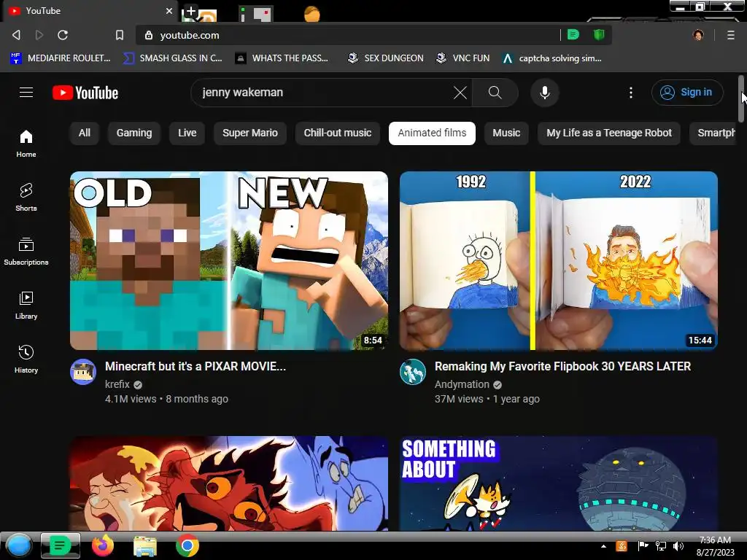Open the 1992 vs 2022 flipbook thumbnail
The width and height of the screenshot is (747, 560).
(x=559, y=260)
